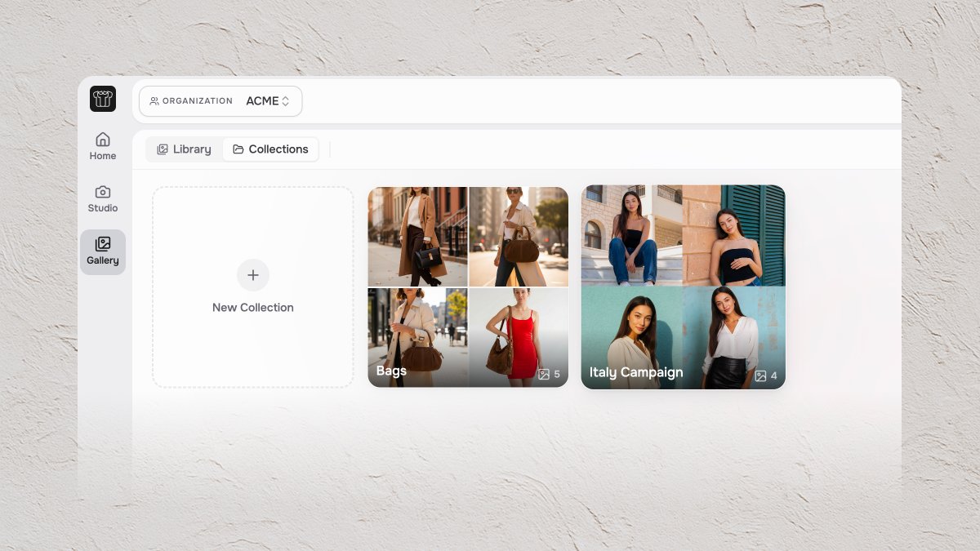Screen dimensions: 980x551
Task: Open Studio from the sidebar
Action: point(103,198)
